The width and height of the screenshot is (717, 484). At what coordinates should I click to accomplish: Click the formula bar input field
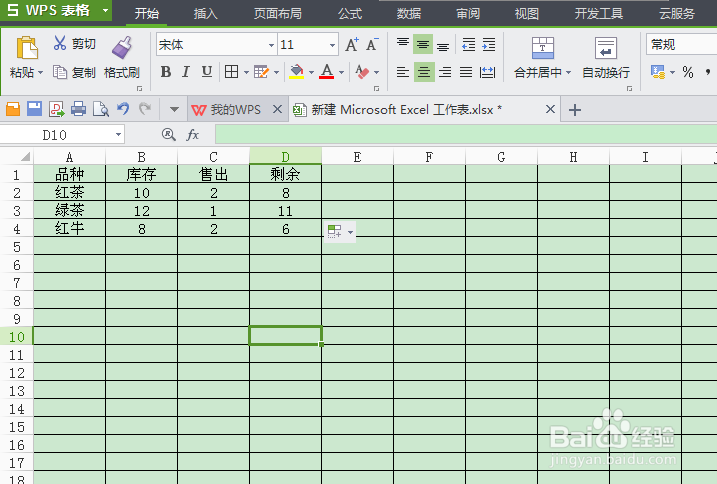pyautogui.click(x=466, y=134)
